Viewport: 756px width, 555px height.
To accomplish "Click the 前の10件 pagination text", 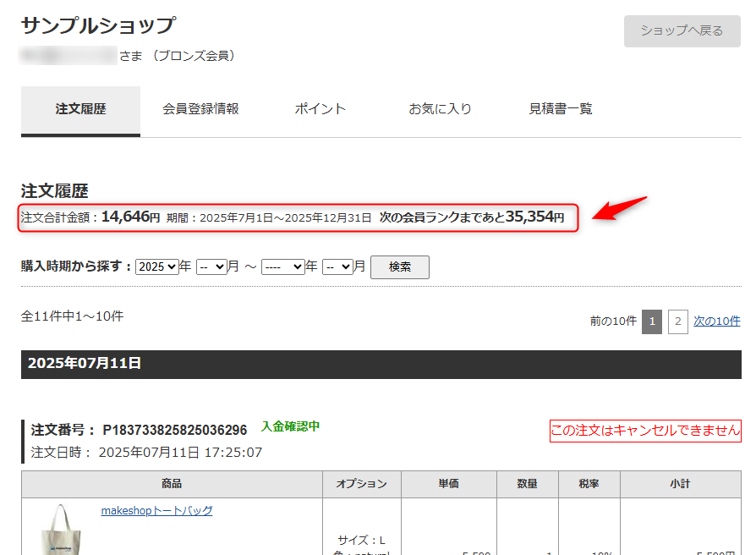I will click(613, 321).
